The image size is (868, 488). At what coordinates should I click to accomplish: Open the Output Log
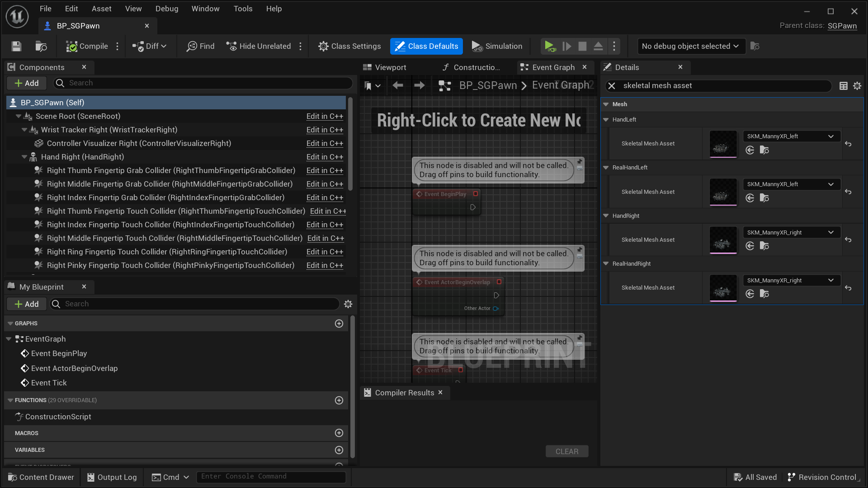click(111, 477)
